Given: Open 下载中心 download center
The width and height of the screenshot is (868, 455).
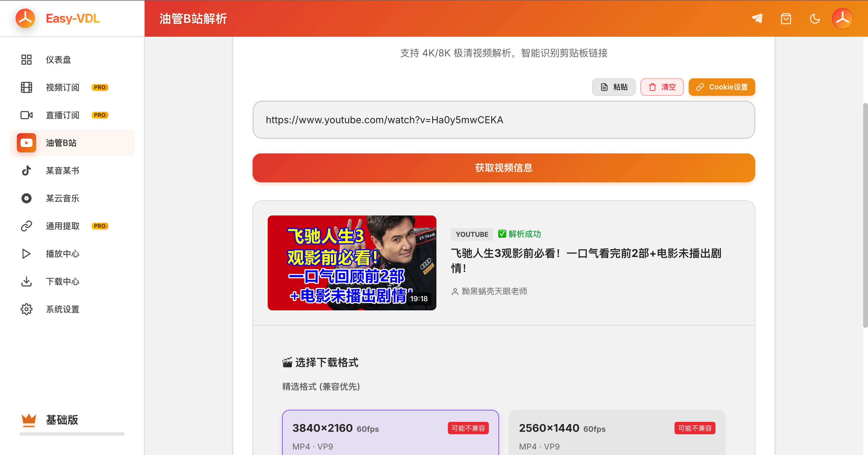Looking at the screenshot, I should [x=63, y=281].
